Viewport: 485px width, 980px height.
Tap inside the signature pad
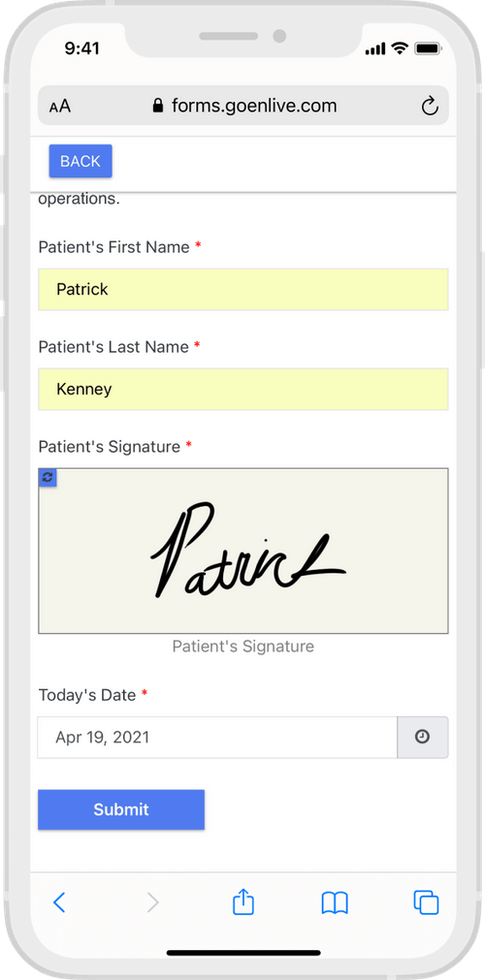point(243,551)
